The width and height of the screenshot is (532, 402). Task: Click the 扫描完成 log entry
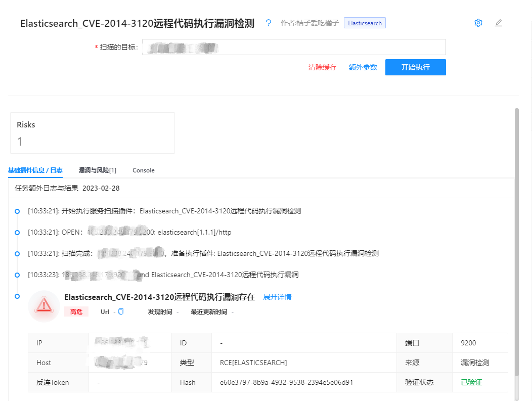click(203, 253)
